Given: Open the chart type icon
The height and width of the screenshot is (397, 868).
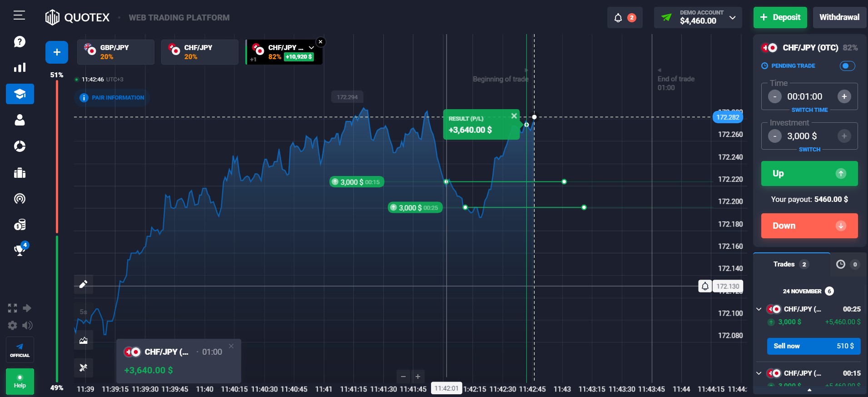Looking at the screenshot, I should point(83,340).
